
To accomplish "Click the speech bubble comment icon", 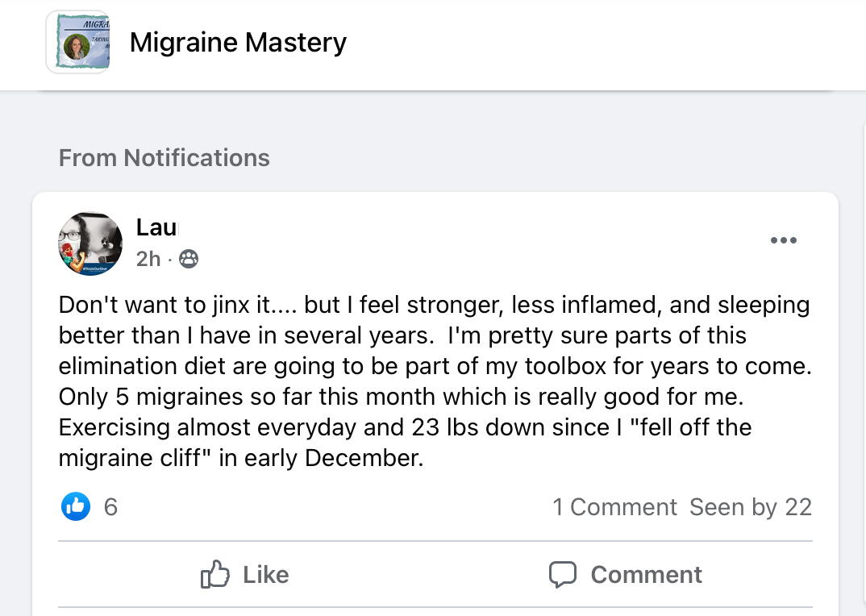I will pyautogui.click(x=563, y=574).
